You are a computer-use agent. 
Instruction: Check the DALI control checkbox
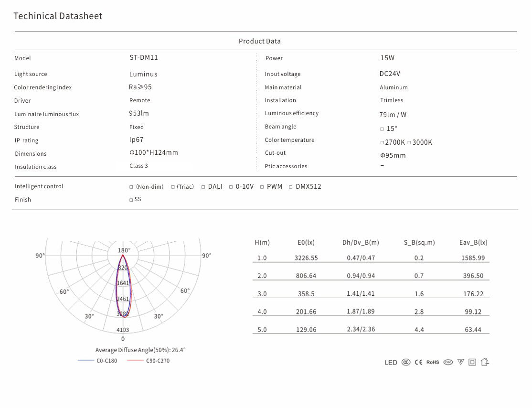pos(203,187)
